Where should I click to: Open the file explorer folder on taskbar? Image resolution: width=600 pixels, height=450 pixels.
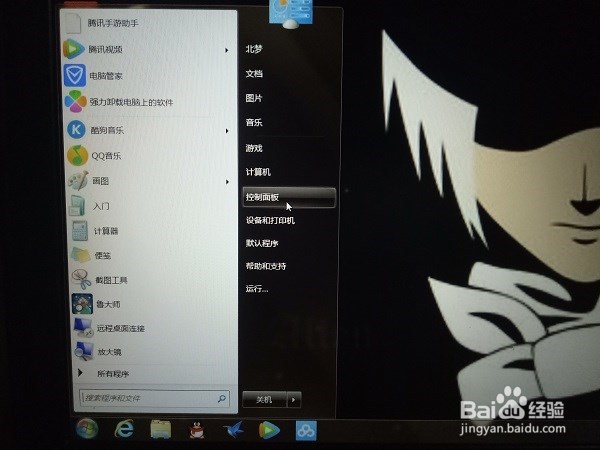161,429
